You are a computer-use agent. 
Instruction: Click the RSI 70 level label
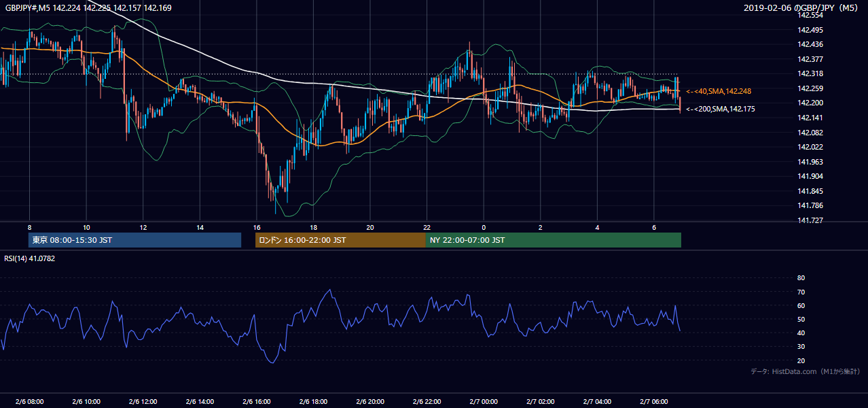point(801,292)
